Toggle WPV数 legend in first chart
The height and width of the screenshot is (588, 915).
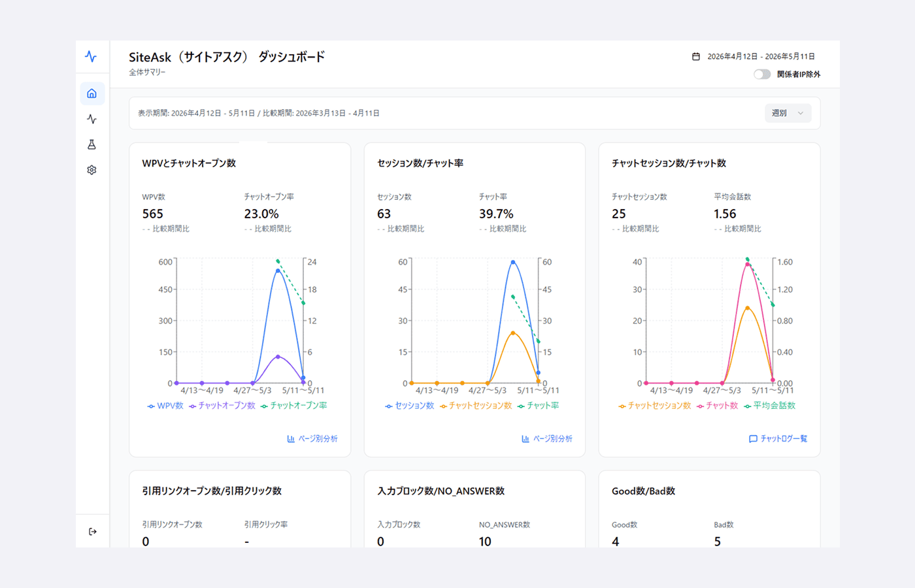pyautogui.click(x=165, y=406)
